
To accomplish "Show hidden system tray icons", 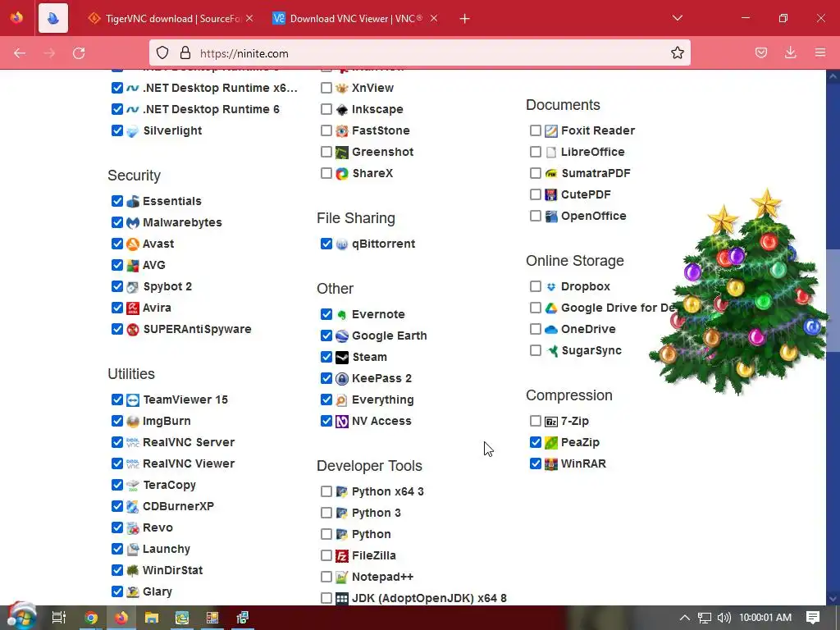I will 685,618.
